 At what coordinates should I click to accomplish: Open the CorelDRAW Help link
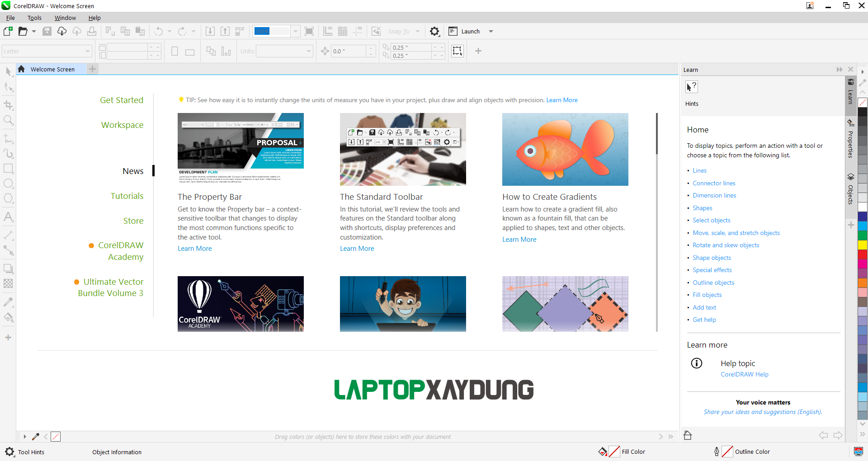coord(744,374)
